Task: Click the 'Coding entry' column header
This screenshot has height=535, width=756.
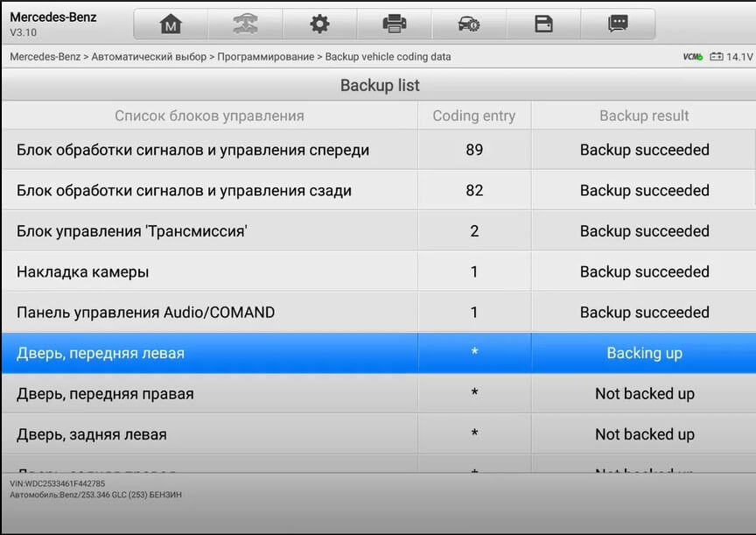Action: point(474,116)
